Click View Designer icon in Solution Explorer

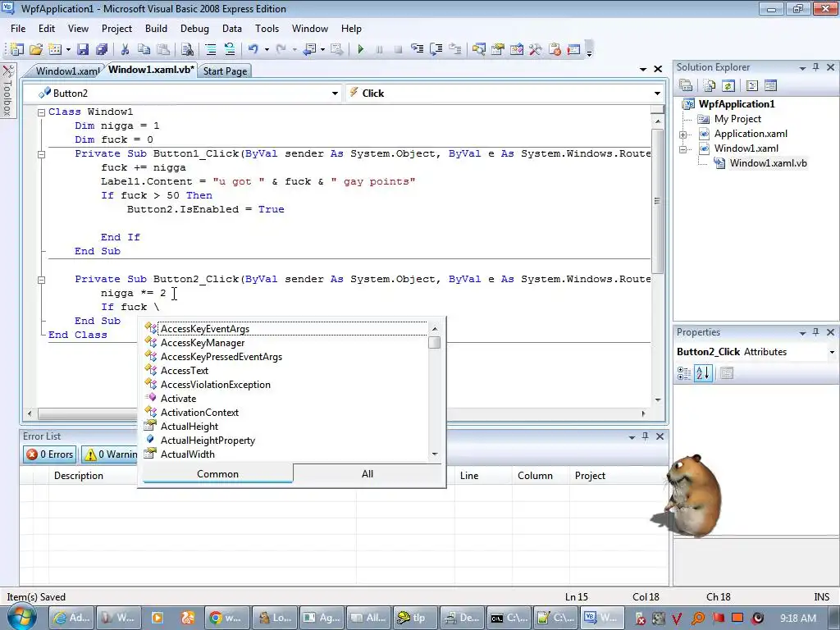pos(770,85)
